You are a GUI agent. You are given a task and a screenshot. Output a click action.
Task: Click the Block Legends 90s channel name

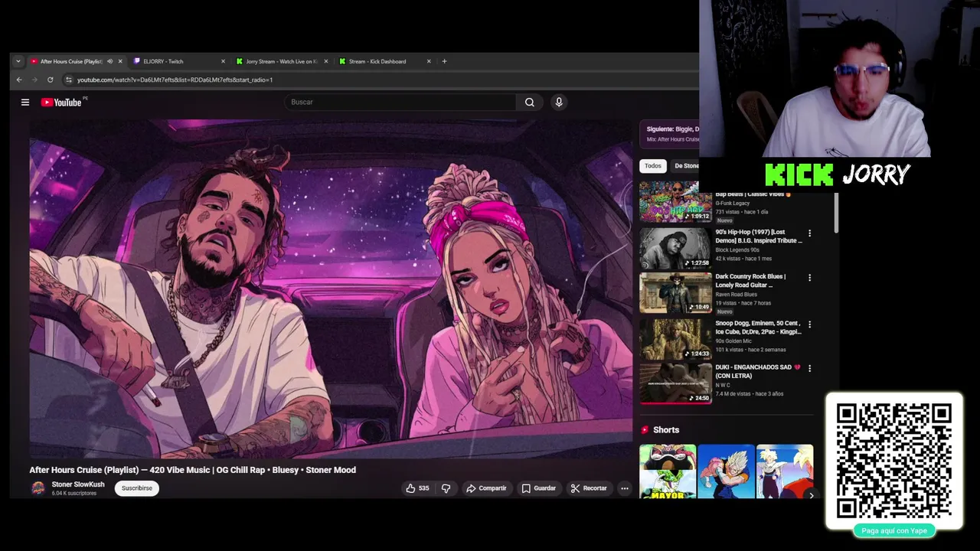(737, 250)
